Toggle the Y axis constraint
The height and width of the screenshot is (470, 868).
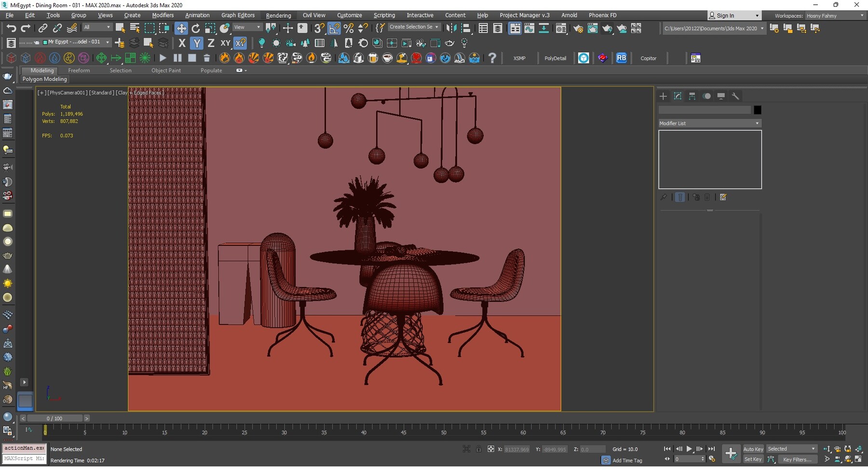click(x=197, y=43)
